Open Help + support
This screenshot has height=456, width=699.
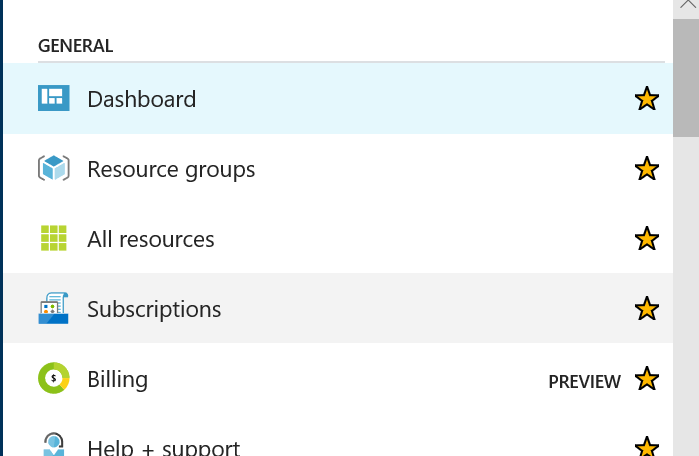click(338, 436)
